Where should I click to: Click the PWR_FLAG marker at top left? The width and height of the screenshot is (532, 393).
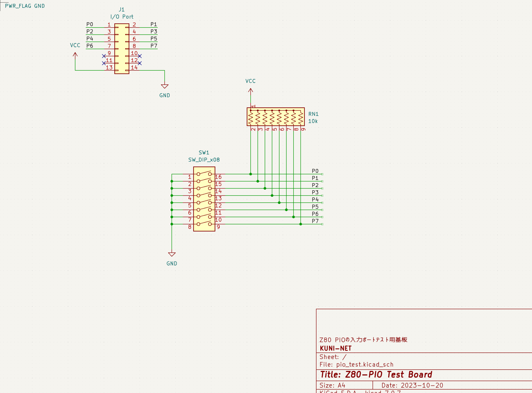tap(18, 6)
